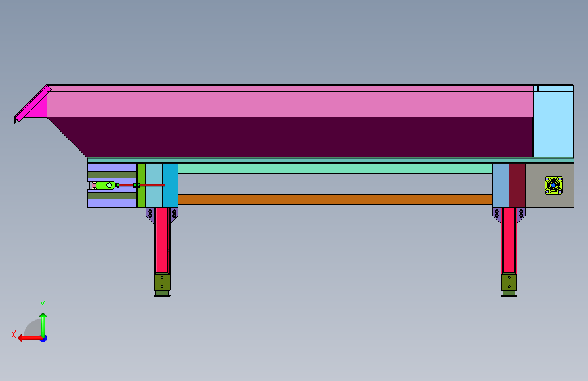The image size is (588, 381).
Task: Select the gray end plate holding the bearing
Action: tap(549, 186)
